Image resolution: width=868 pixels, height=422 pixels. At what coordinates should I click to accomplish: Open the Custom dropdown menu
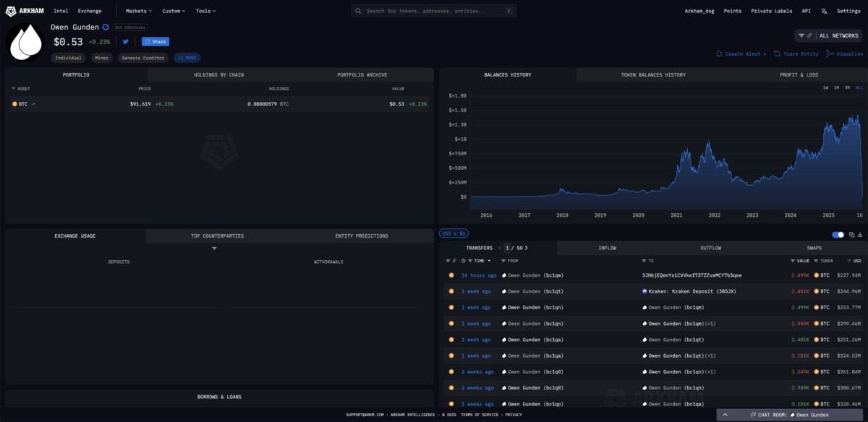[x=173, y=11]
